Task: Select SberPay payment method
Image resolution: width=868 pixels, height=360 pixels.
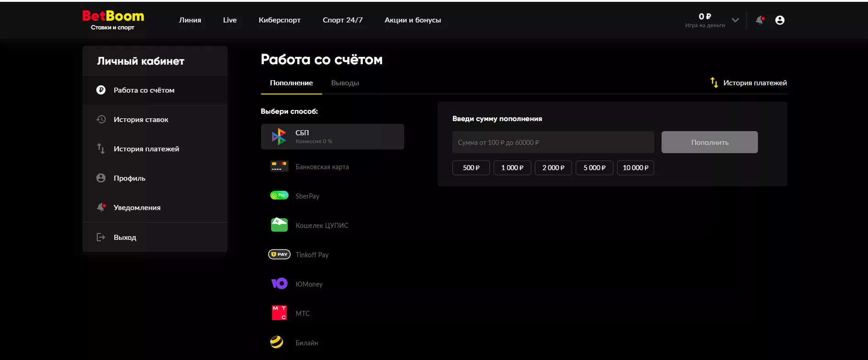Action: [333, 196]
